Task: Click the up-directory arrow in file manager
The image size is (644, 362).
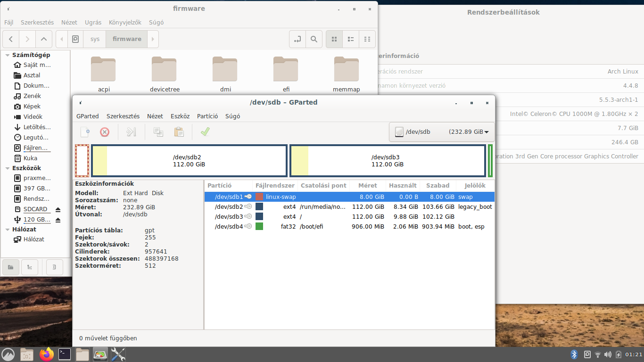Action: click(44, 39)
